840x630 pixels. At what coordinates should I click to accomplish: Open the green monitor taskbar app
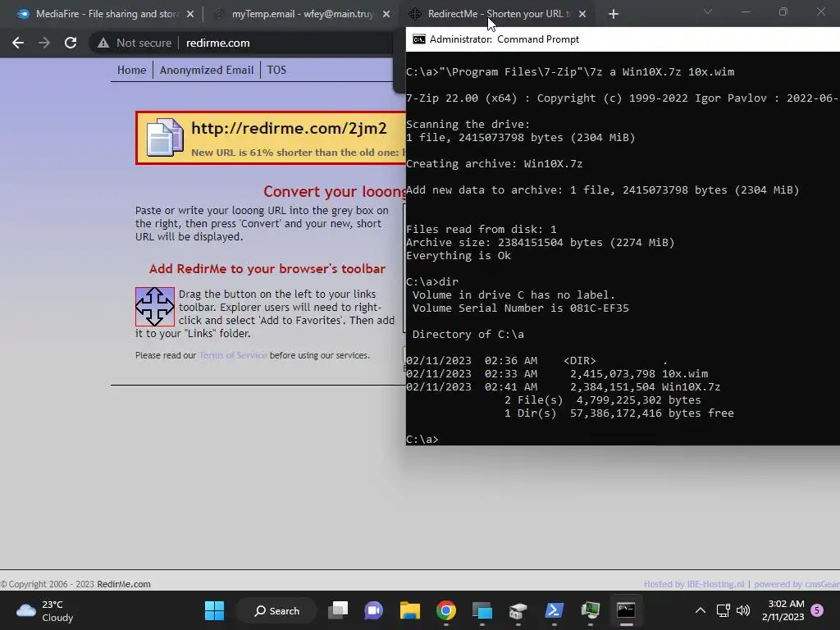click(590, 610)
